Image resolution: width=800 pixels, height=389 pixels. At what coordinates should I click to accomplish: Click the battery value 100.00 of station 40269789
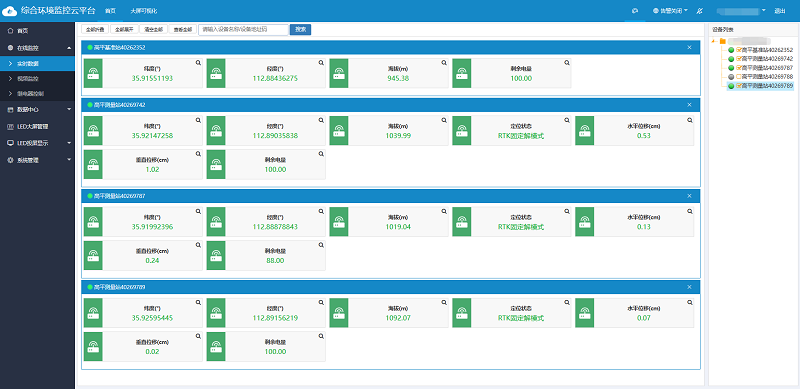tap(275, 352)
